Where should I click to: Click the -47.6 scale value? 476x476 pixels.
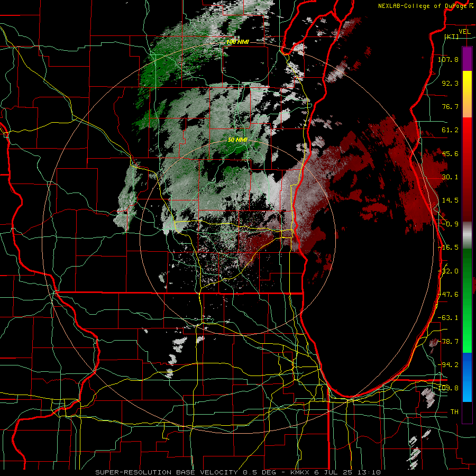[448, 295]
